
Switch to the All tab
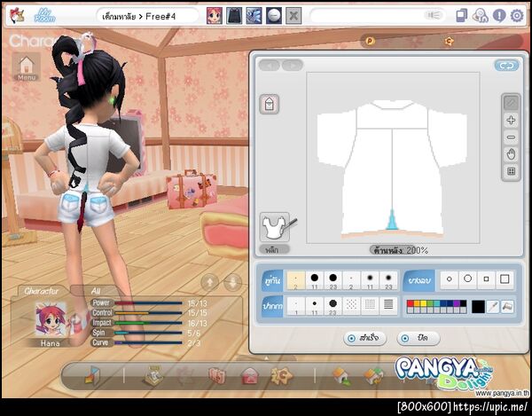96,291
